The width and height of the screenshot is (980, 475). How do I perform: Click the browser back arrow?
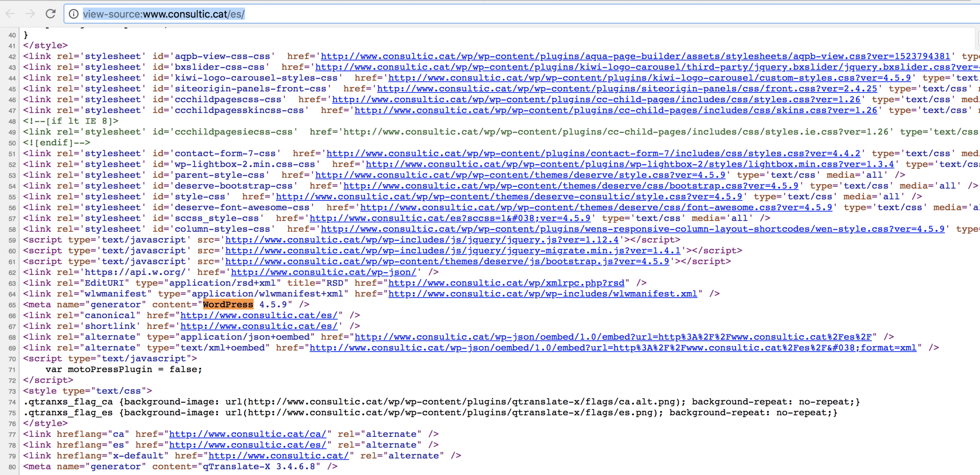coord(11,14)
